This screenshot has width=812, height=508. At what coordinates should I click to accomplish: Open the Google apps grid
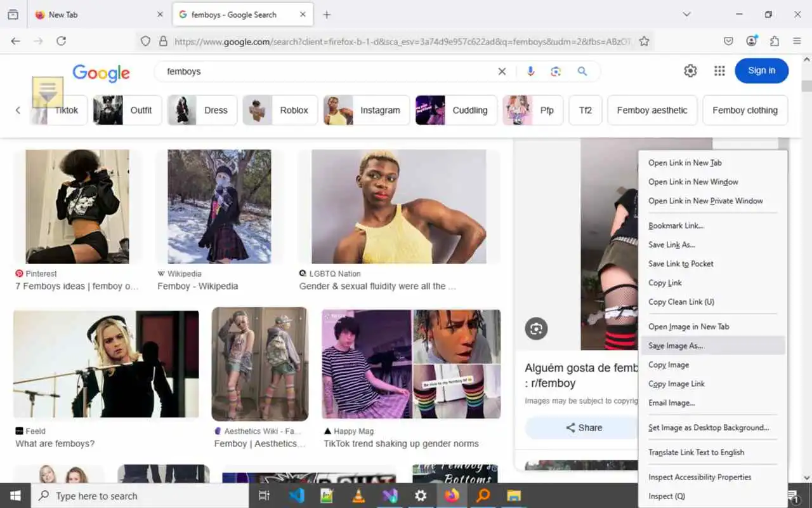(x=719, y=71)
